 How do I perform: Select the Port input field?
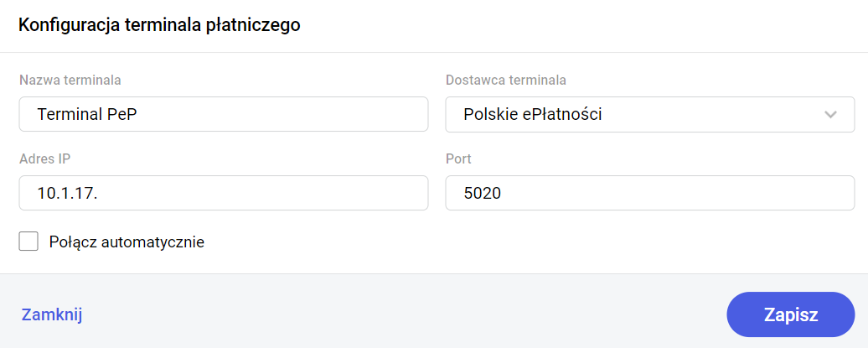pyautogui.click(x=649, y=193)
